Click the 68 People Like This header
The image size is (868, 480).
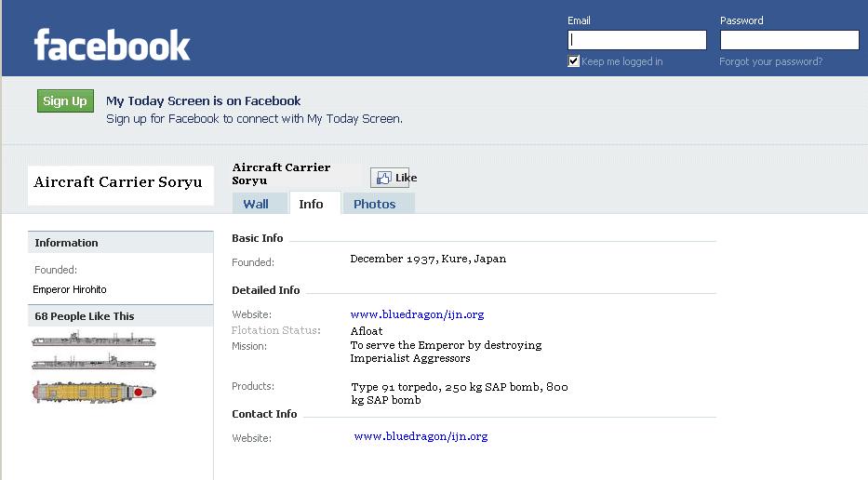point(121,315)
